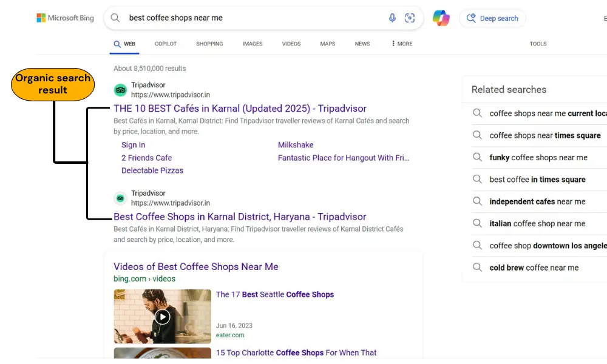Open the Milkshake sitelink
607x364 pixels.
point(296,144)
